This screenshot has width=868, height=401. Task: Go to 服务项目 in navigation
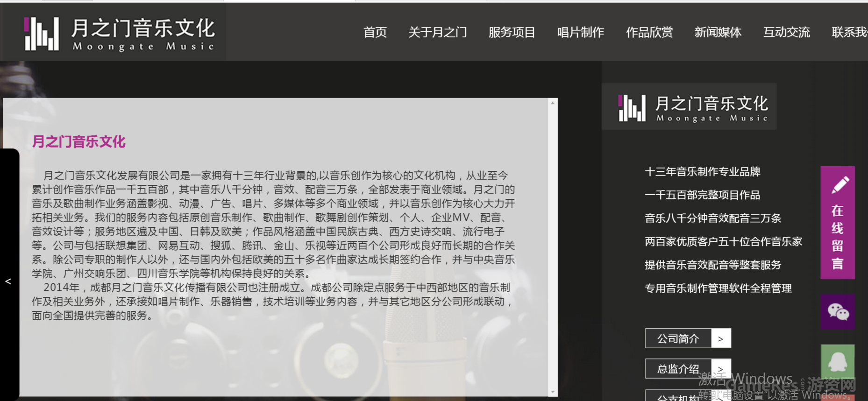512,32
